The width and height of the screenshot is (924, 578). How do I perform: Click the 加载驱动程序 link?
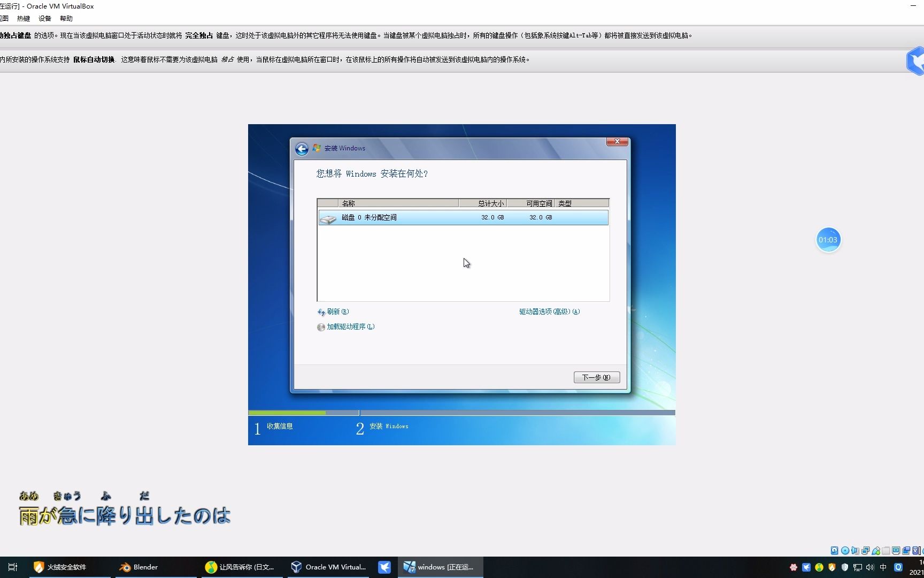tap(351, 326)
